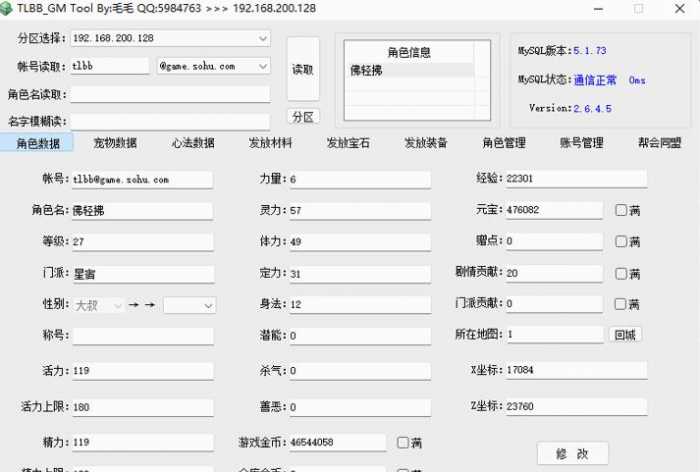Focus the empty 称号 field
The image size is (700, 472).
pos(143,336)
